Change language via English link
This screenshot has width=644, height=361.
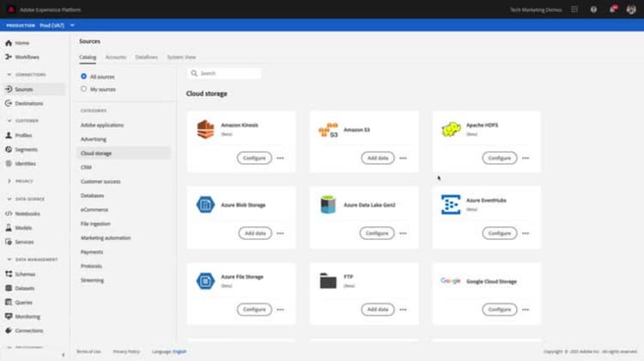(x=179, y=352)
